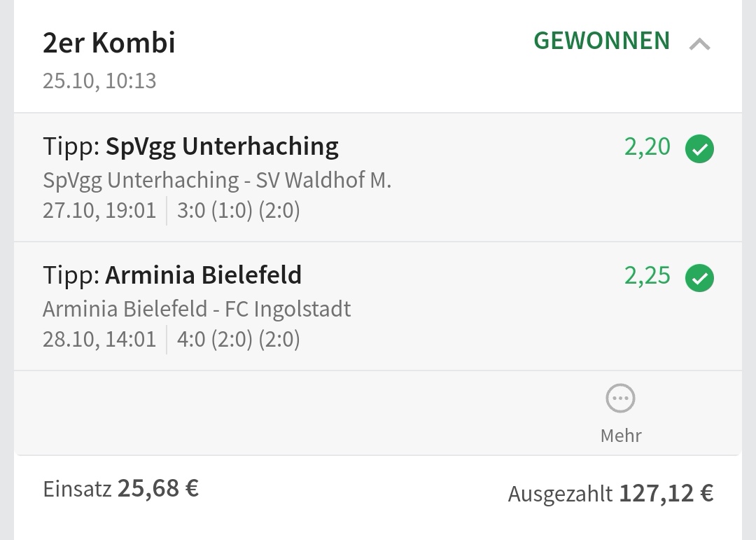Click the green checkmark beside odds 2,20
756x540 pixels.
[699, 149]
